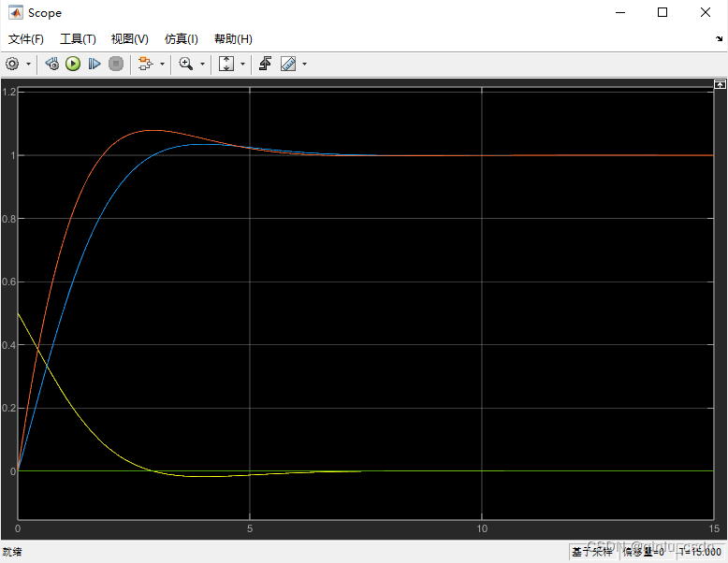Screen dimensions: 728x563
Task: Expand the zoom tool dropdown arrow
Action: tap(202, 64)
